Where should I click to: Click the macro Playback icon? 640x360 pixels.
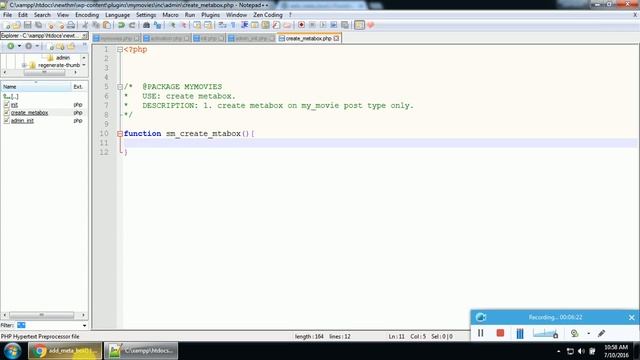[323, 25]
